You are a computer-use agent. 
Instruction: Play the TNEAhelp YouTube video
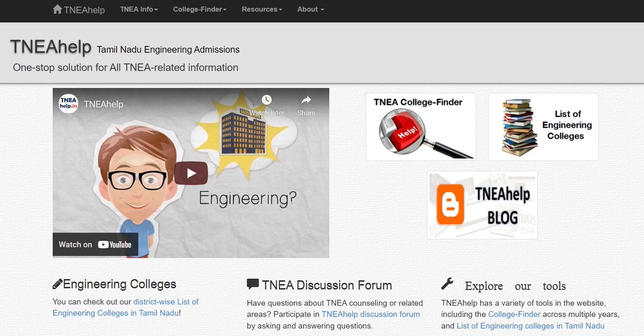[191, 173]
